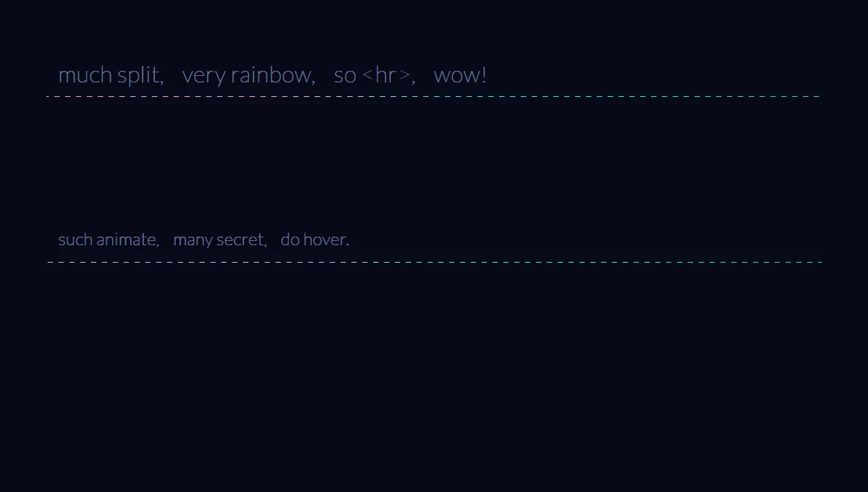Click the word "much" in the top heading
The image size is (868, 492).
point(85,75)
